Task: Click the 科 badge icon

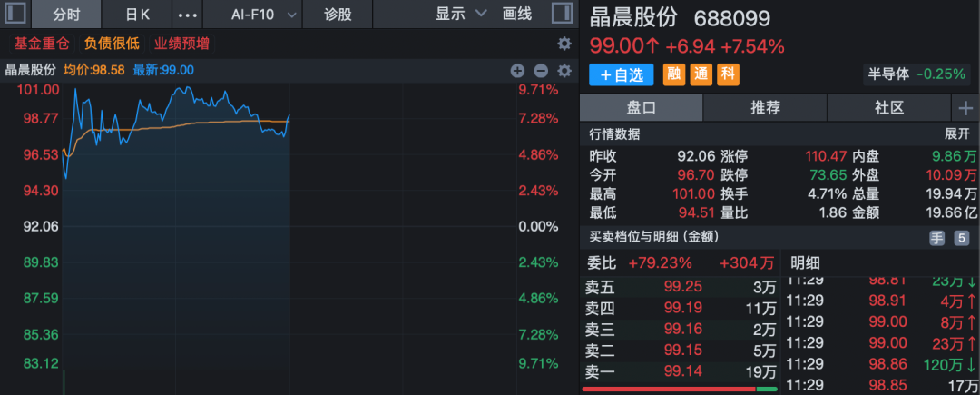Action: click(x=728, y=74)
